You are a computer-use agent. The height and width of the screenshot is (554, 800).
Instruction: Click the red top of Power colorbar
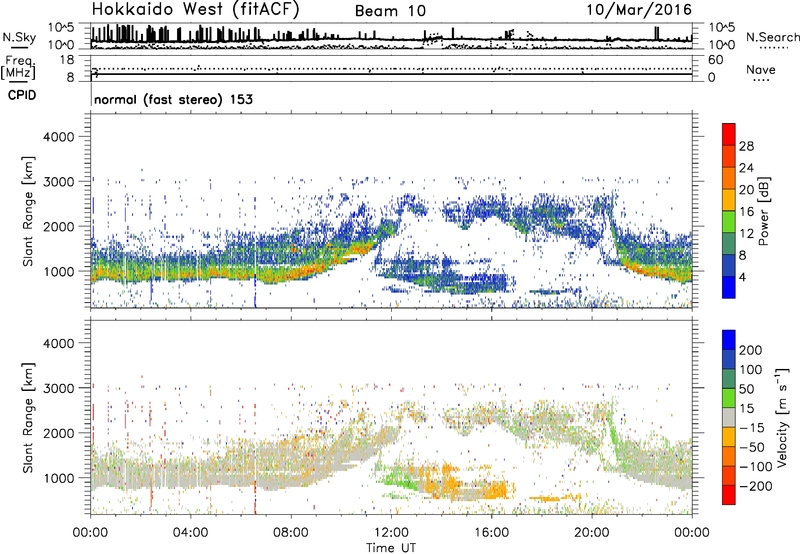[729, 134]
